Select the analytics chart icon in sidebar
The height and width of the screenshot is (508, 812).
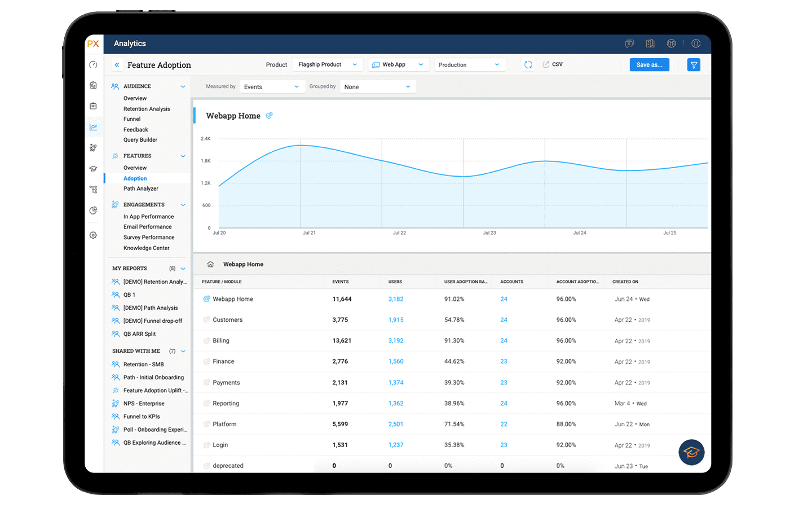(x=94, y=128)
